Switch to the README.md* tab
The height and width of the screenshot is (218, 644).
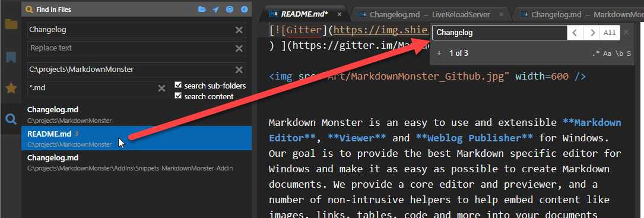(304, 14)
